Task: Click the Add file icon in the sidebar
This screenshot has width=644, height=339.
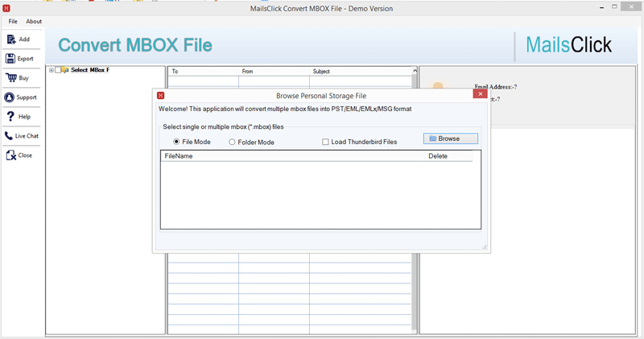Action: coord(11,39)
